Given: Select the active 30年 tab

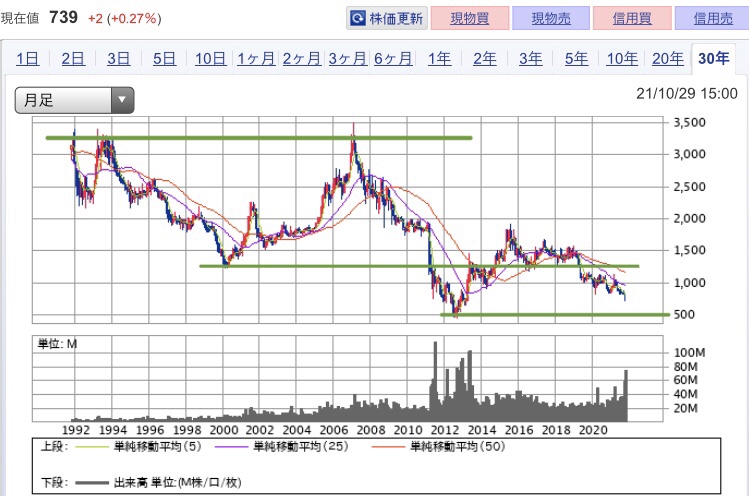Looking at the screenshot, I should click(714, 58).
